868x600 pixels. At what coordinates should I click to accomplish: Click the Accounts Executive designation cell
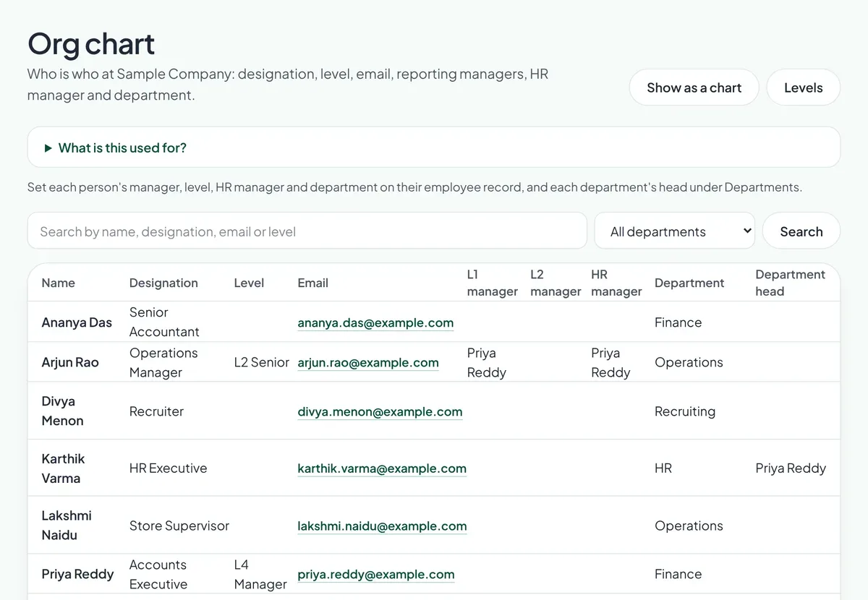158,574
